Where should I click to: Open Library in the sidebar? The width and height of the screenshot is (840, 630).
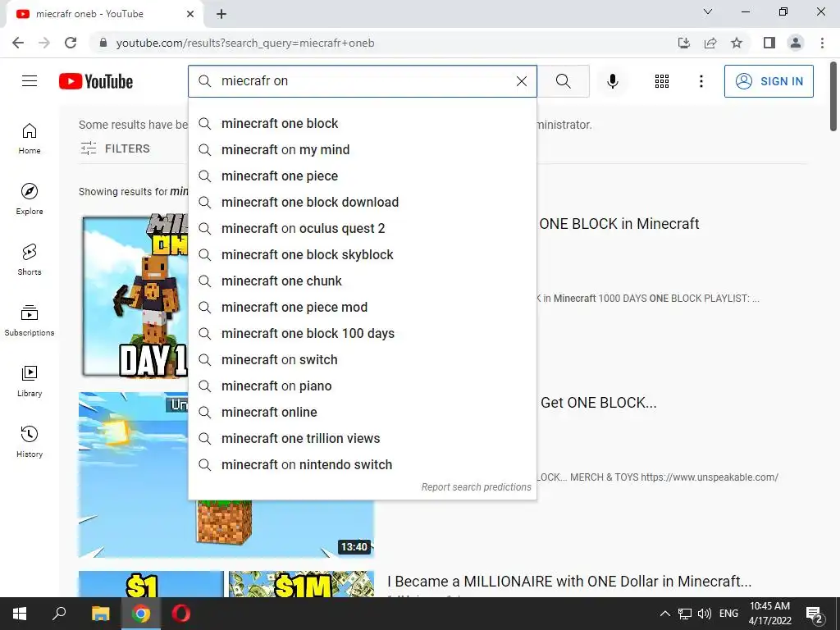point(30,381)
